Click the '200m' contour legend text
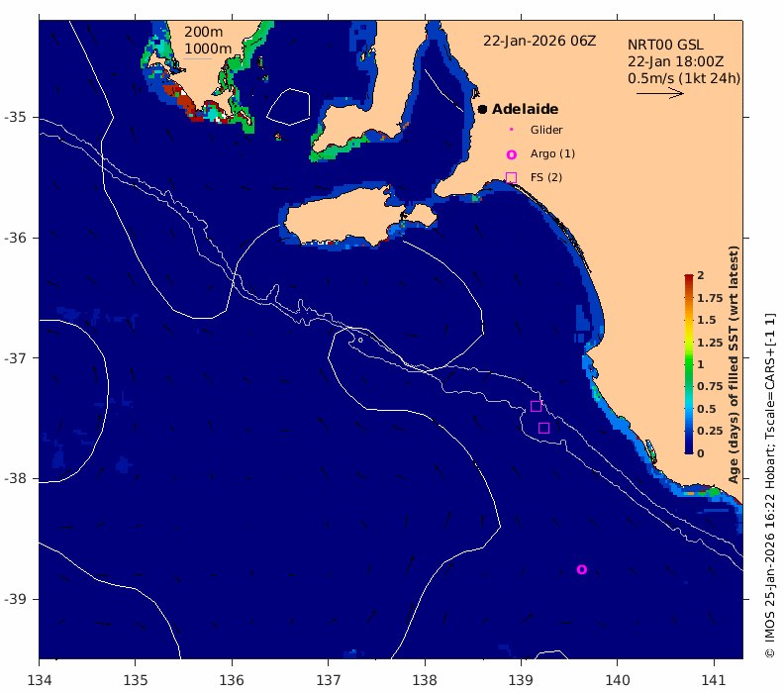This screenshot has height=693, width=784. (204, 32)
